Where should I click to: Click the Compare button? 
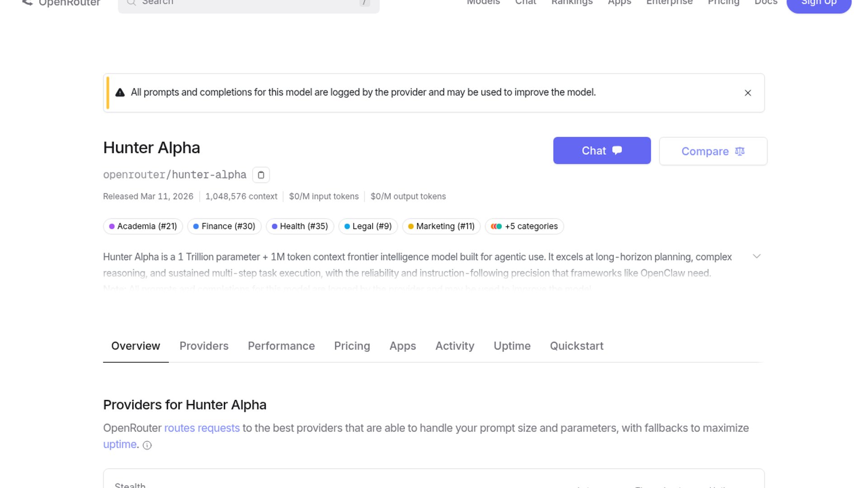(x=712, y=151)
